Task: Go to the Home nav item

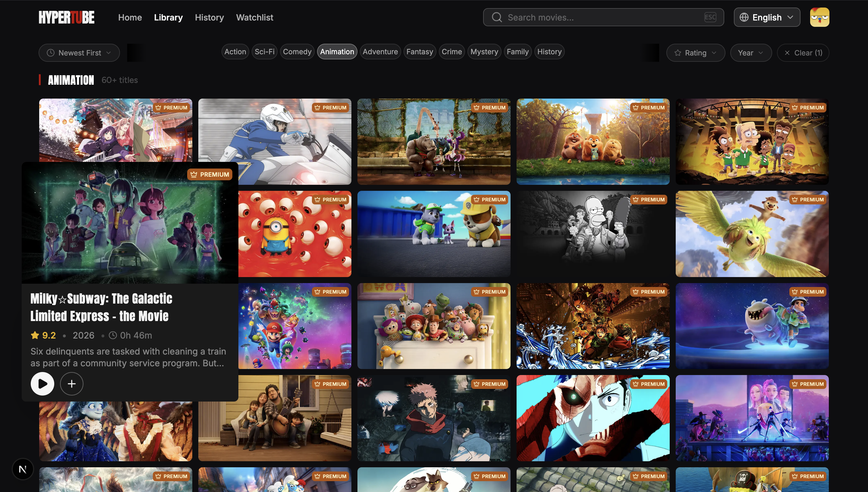Action: coord(130,17)
